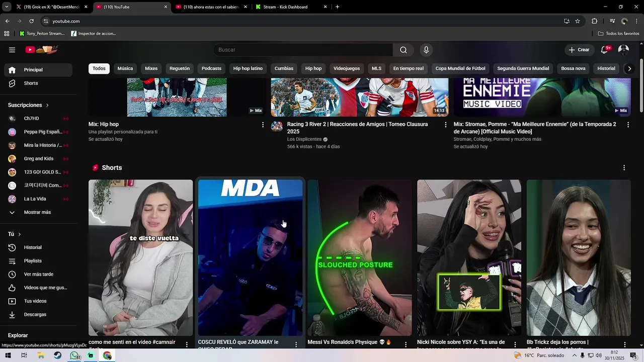Select the Hip hop latino chip
Image resolution: width=644 pixels, height=362 pixels.
pos(248,68)
